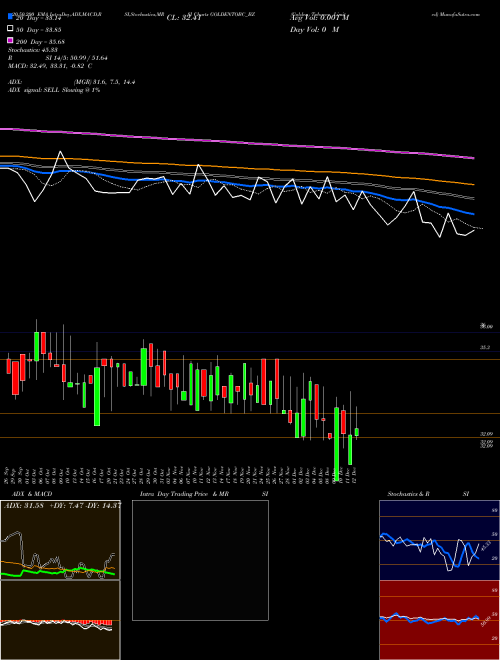Screen dimensions: 500x660
Task: Open the red RSI chart thumbnail
Action: tap(439, 620)
